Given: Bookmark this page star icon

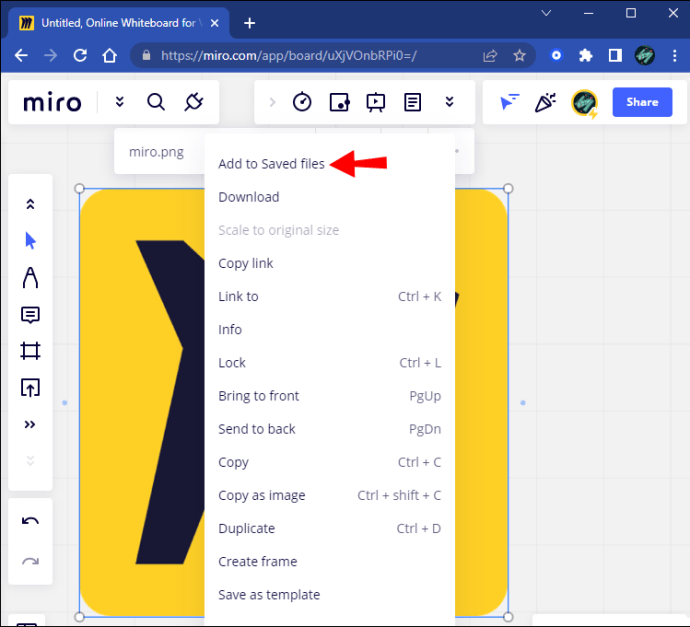Looking at the screenshot, I should (520, 55).
